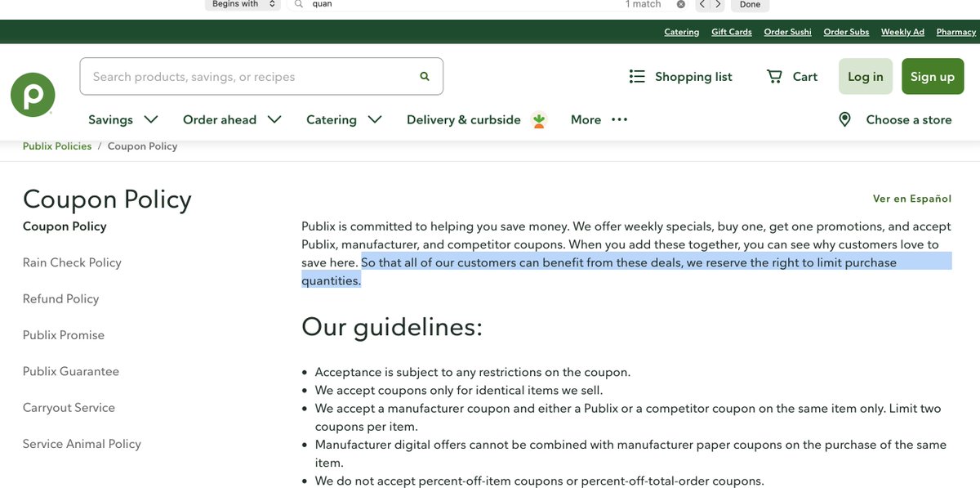Click the 'Our guidelines:' heading
The width and height of the screenshot is (980, 488).
392,327
